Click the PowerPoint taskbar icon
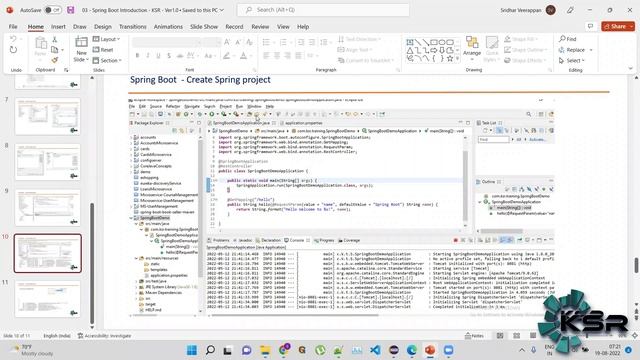This screenshot has width=640, height=360. pos(430,350)
